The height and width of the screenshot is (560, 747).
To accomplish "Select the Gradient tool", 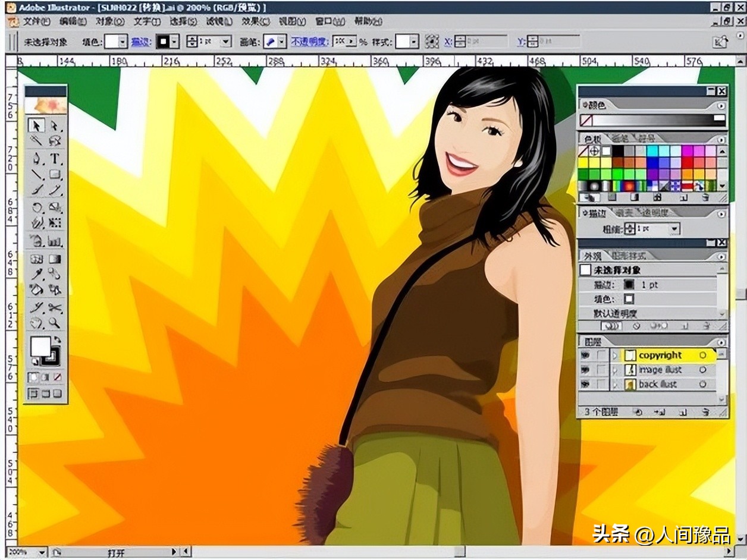I will pos(55,259).
